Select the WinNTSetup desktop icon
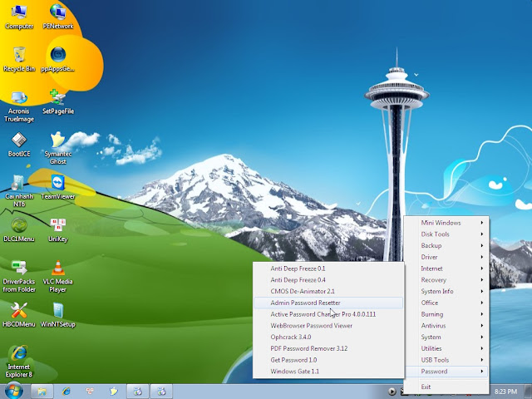Image resolution: width=532 pixels, height=399 pixels. click(x=58, y=315)
